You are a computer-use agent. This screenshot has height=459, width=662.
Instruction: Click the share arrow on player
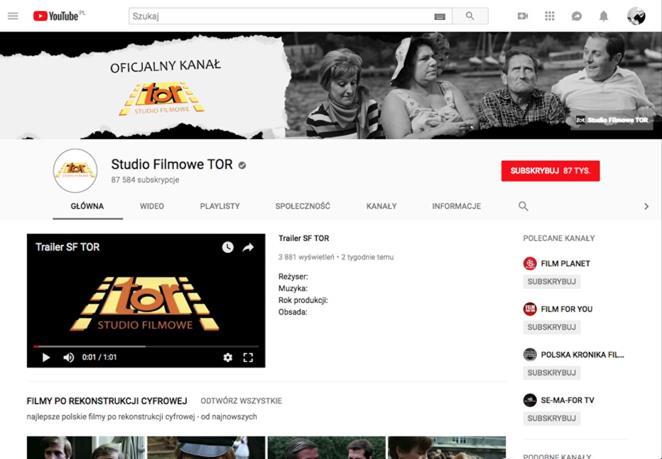click(x=248, y=247)
